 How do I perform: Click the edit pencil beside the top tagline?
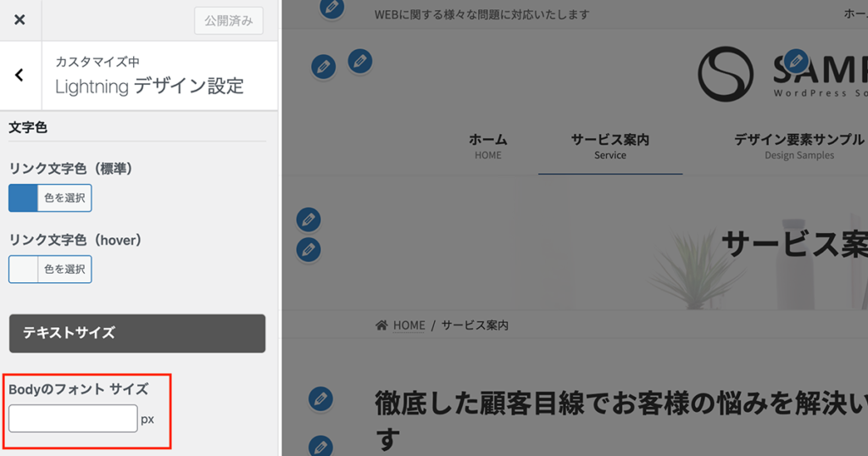coord(332,8)
